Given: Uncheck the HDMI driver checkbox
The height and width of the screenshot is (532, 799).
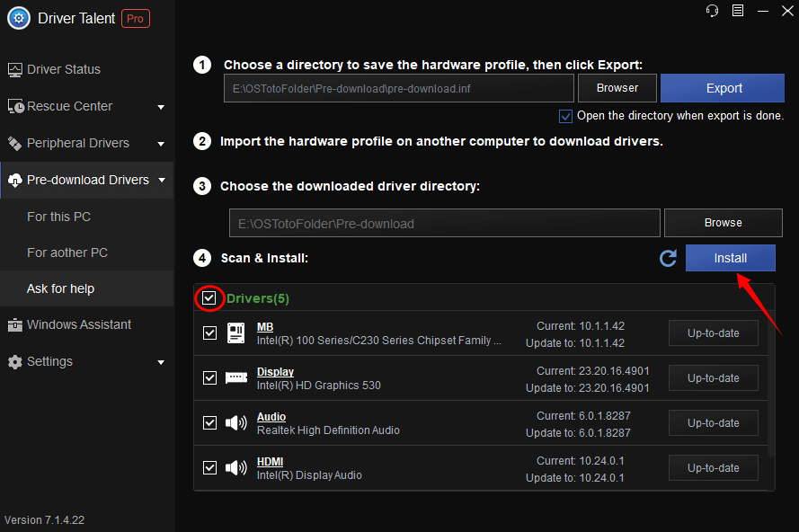Looking at the screenshot, I should click(x=210, y=467).
